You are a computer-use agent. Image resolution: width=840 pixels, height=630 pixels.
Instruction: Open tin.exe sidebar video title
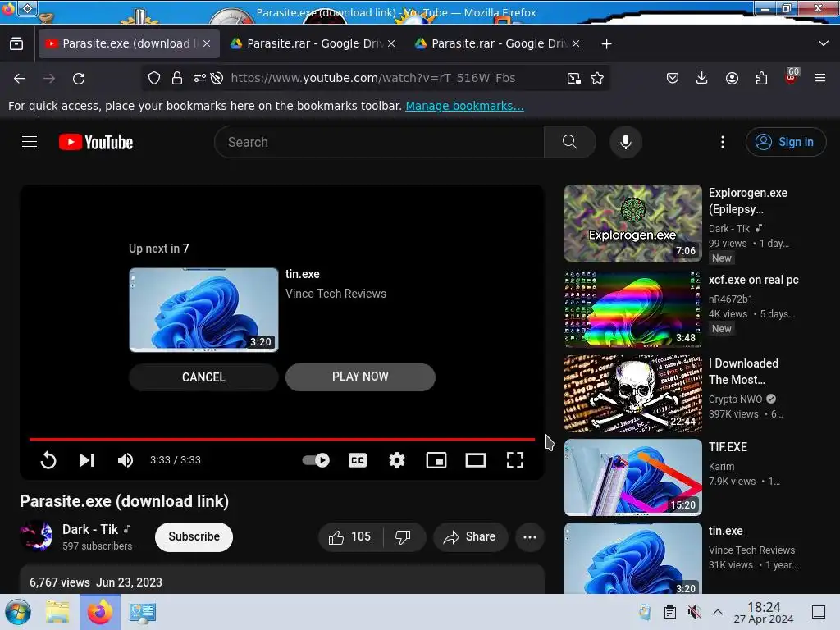tap(725, 531)
